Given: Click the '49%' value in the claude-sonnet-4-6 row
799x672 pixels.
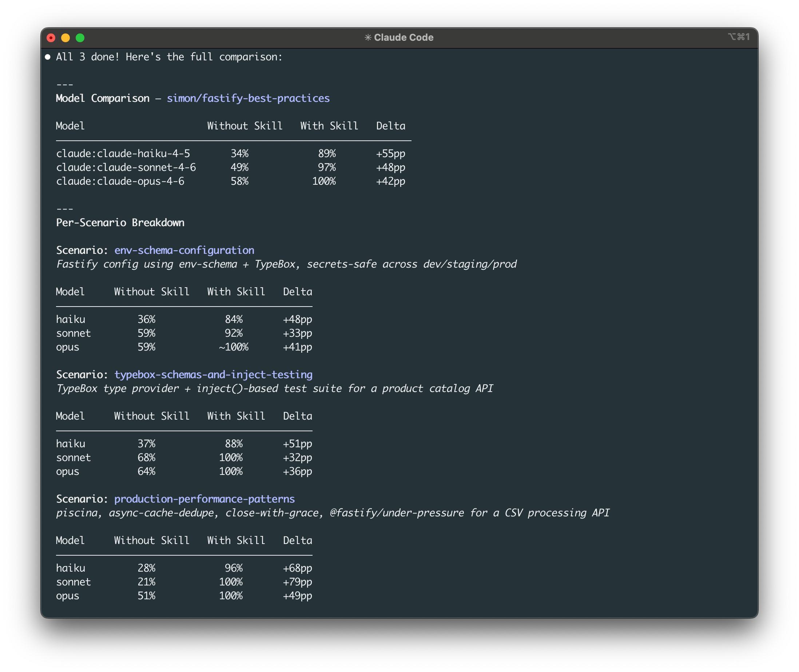Looking at the screenshot, I should tap(239, 167).
